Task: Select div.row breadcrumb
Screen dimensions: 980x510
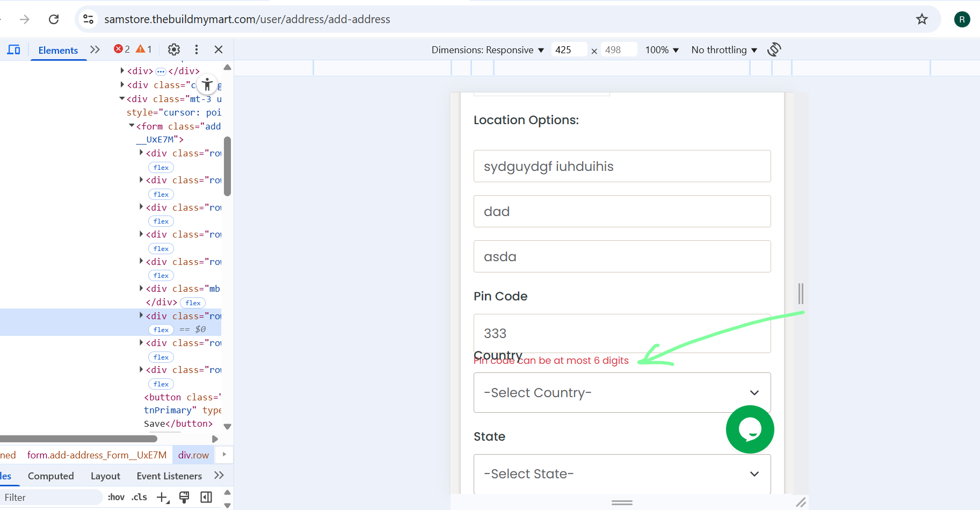Action: point(193,455)
